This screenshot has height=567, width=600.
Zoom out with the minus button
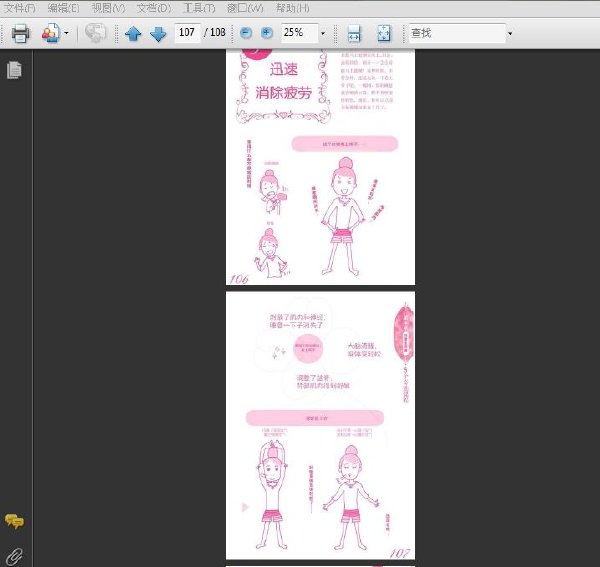[246, 33]
